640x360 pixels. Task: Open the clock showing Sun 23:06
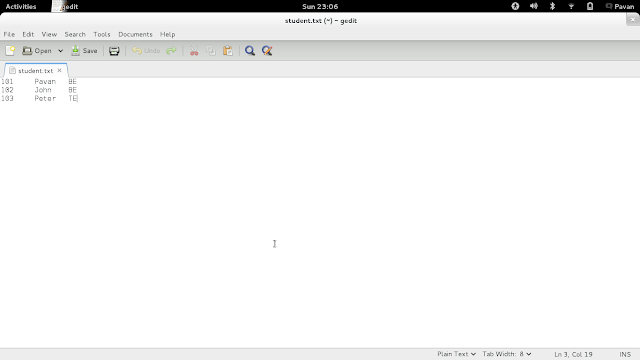(320, 6)
